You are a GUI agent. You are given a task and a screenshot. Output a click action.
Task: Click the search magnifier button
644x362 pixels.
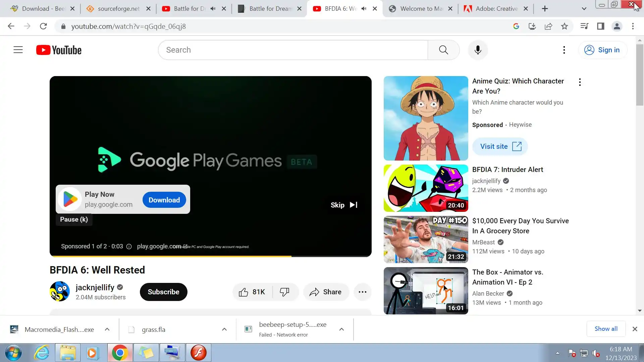click(443, 50)
